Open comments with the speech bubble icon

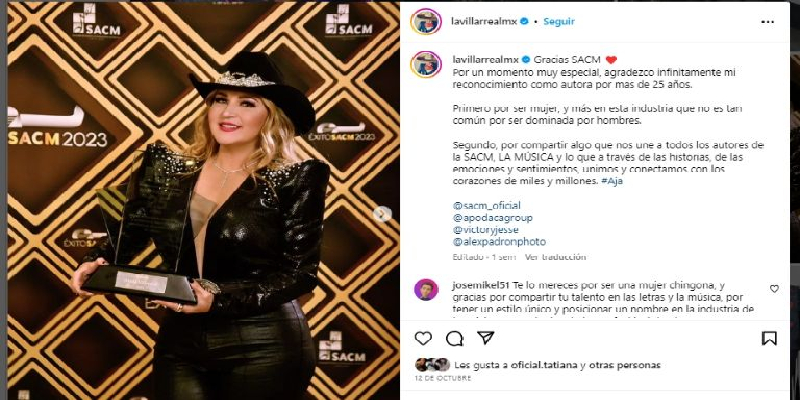(x=454, y=338)
